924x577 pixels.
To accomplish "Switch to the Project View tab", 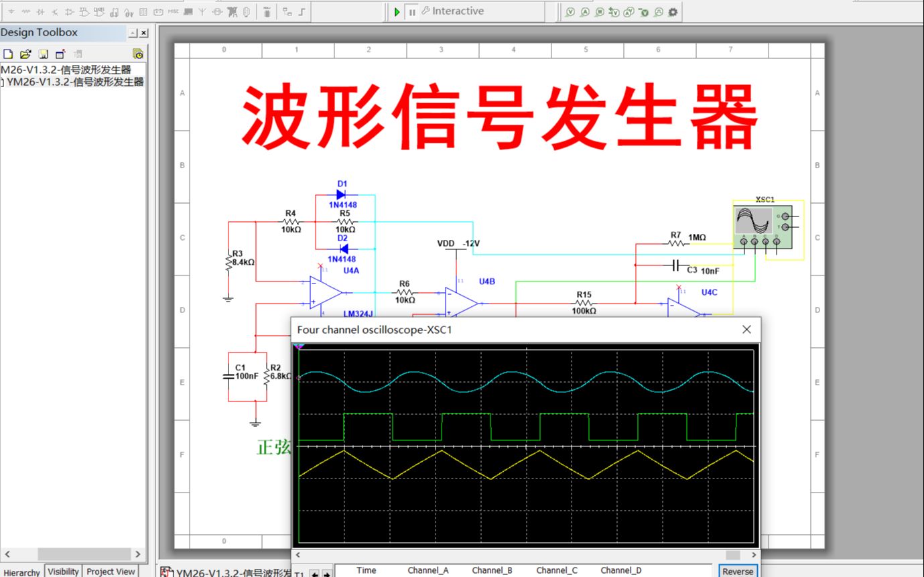I will coord(110,571).
